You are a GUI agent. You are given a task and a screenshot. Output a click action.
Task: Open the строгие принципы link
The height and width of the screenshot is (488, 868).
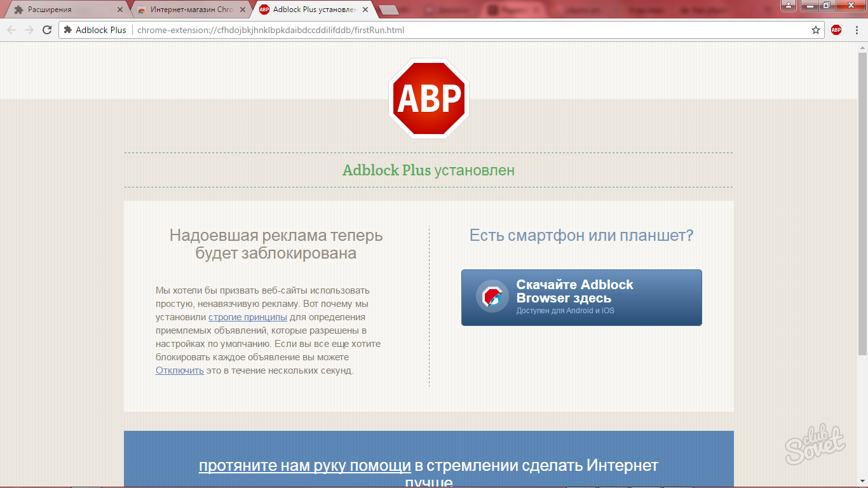pyautogui.click(x=248, y=317)
